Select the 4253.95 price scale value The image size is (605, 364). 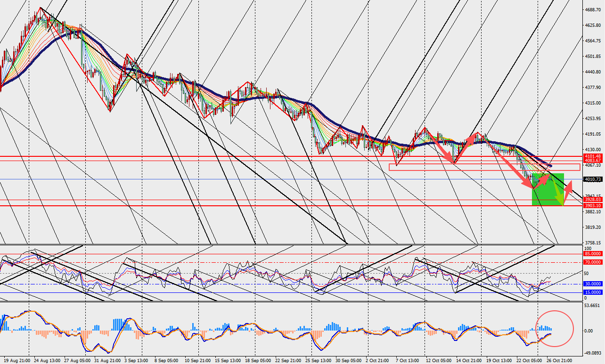pyautogui.click(x=593, y=118)
